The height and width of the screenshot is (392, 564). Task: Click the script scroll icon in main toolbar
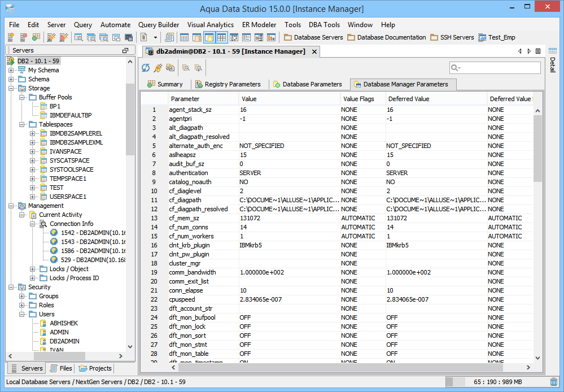point(169,37)
